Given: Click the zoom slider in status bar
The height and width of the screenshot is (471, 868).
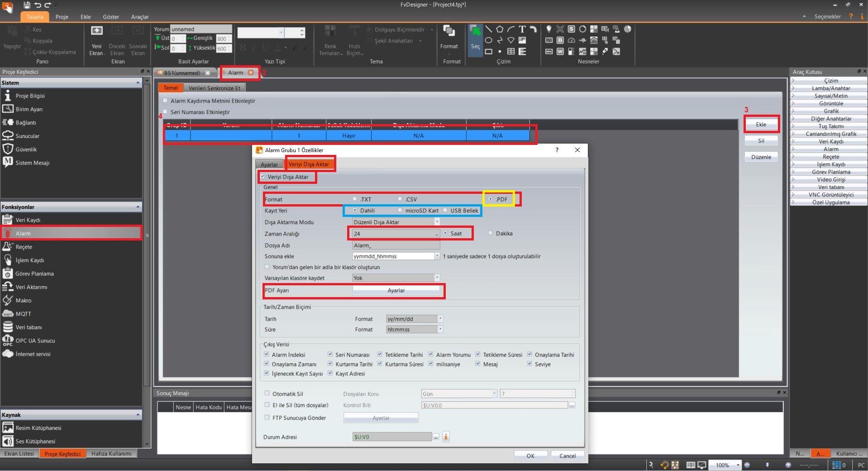Looking at the screenshot, I should [767, 465].
